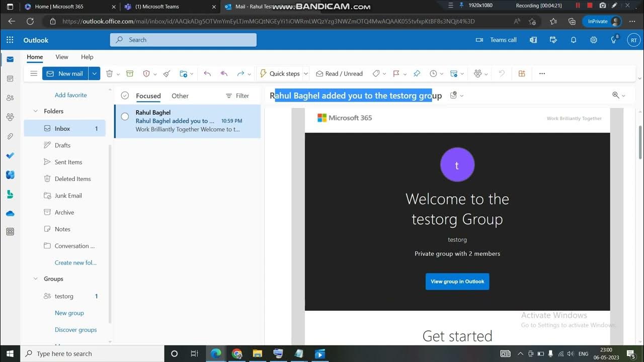Image resolution: width=644 pixels, height=362 pixels.
Task: Click the Report shield icon in ribbon
Action: tap(146, 73)
